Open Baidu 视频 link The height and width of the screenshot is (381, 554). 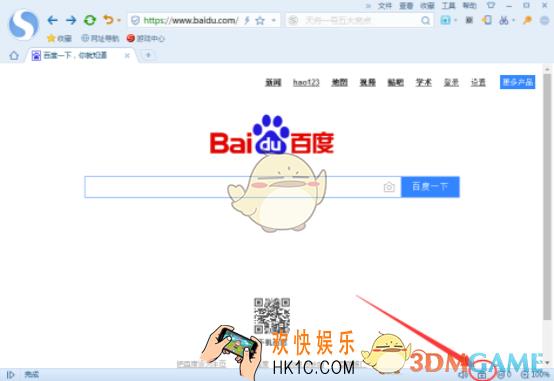(x=368, y=82)
